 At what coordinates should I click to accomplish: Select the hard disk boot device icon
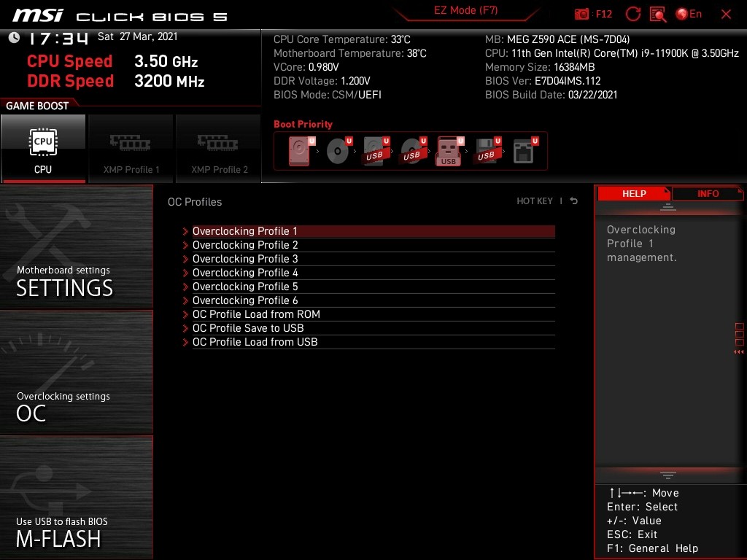tap(301, 151)
